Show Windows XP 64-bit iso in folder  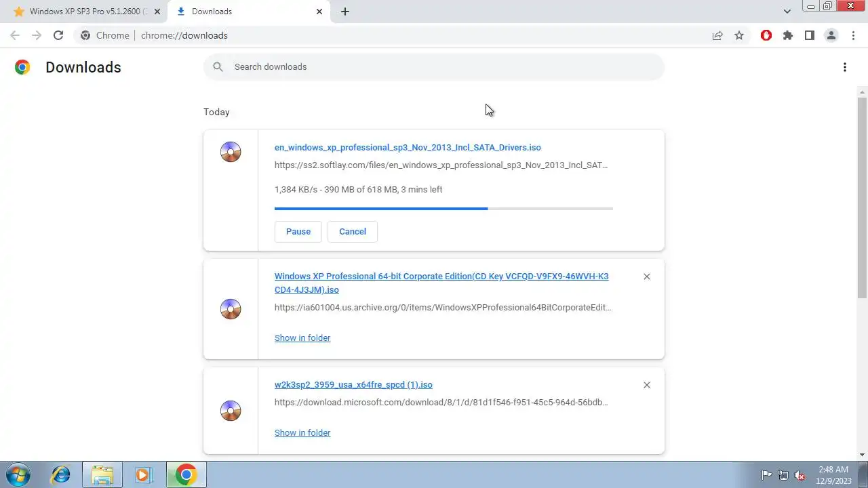302,338
